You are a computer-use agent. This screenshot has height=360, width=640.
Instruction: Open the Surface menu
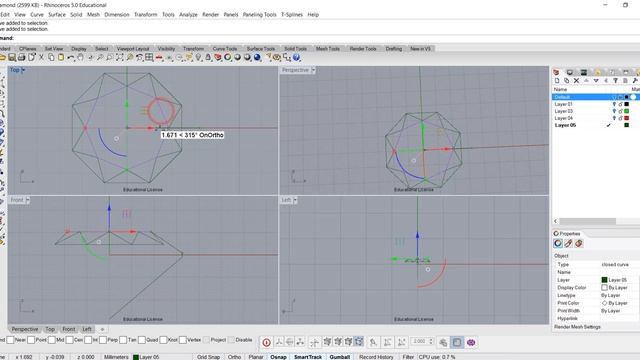pyautogui.click(x=57, y=15)
